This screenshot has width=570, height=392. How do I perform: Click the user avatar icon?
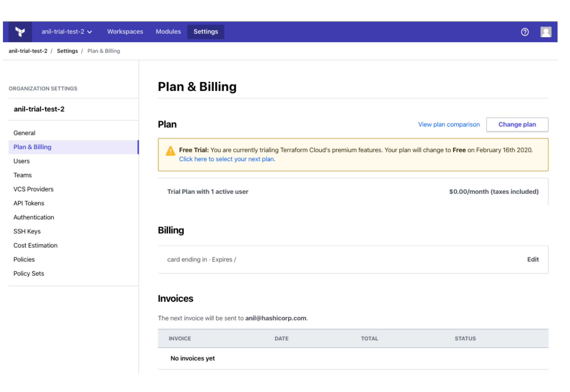coord(545,32)
